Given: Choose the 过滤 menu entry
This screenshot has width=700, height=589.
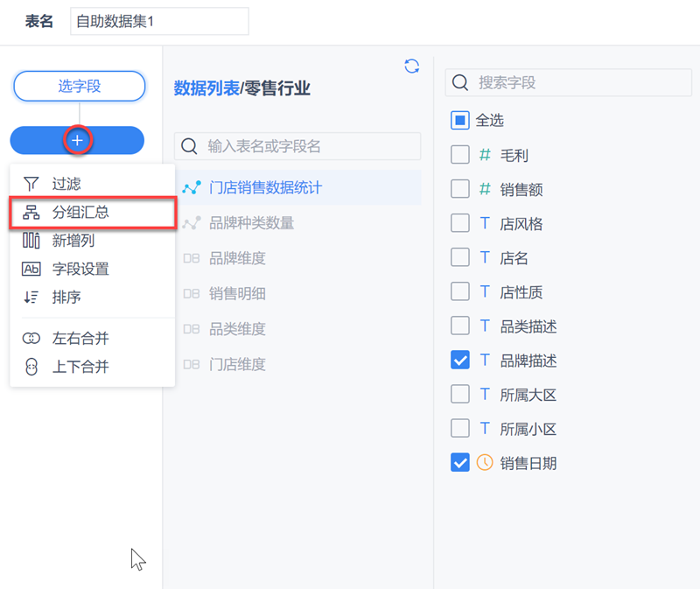Looking at the screenshot, I should (66, 184).
